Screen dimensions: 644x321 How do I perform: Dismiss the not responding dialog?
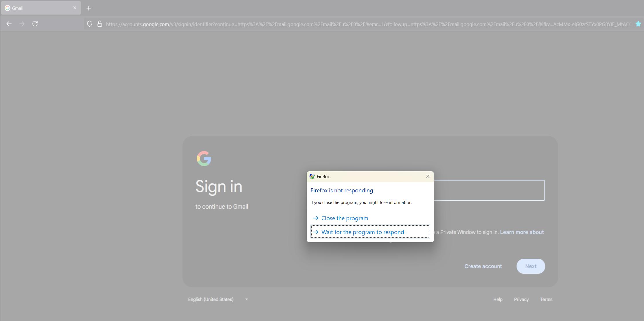click(x=428, y=176)
